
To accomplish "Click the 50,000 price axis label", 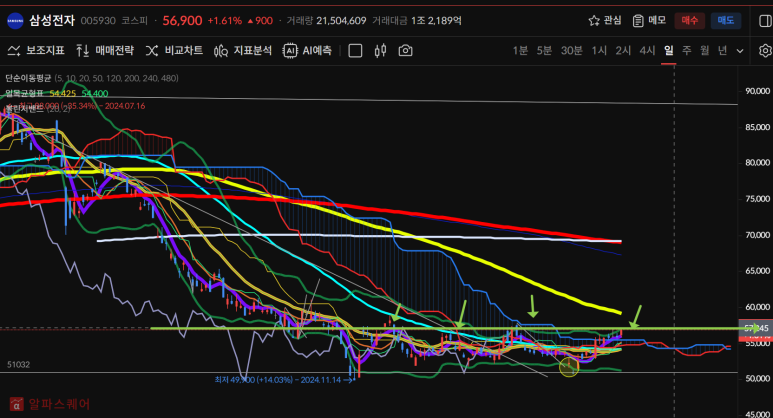I will point(757,379).
